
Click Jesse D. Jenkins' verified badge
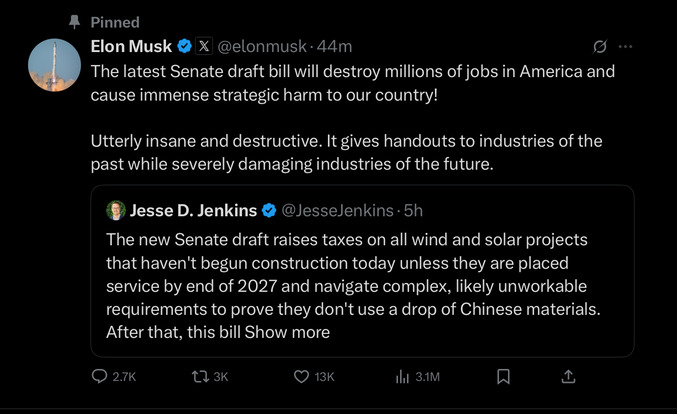coord(269,210)
